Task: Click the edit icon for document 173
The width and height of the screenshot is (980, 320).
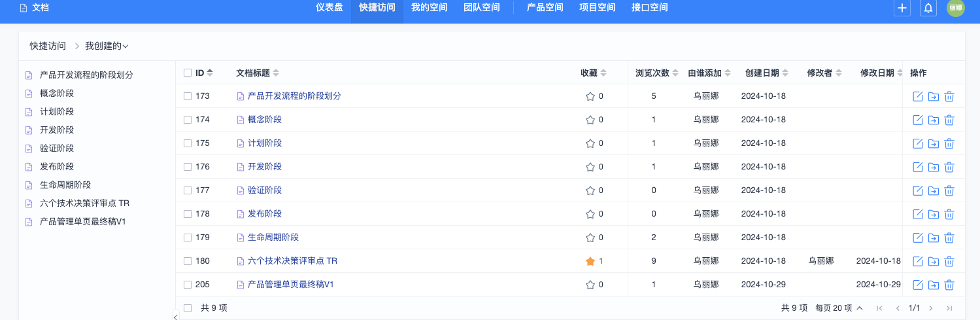Action: 918,96
